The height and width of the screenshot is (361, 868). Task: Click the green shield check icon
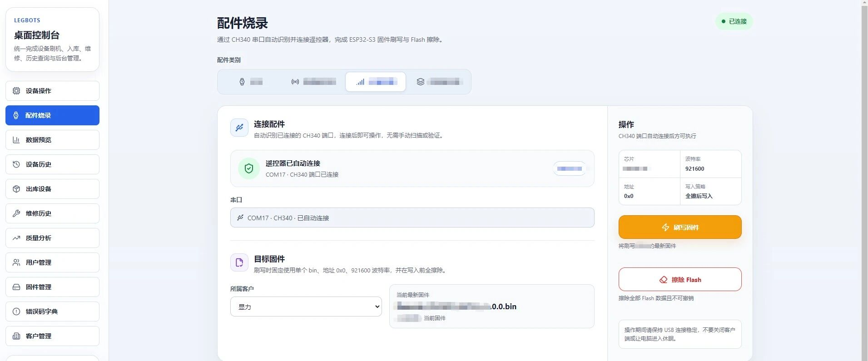(x=249, y=168)
